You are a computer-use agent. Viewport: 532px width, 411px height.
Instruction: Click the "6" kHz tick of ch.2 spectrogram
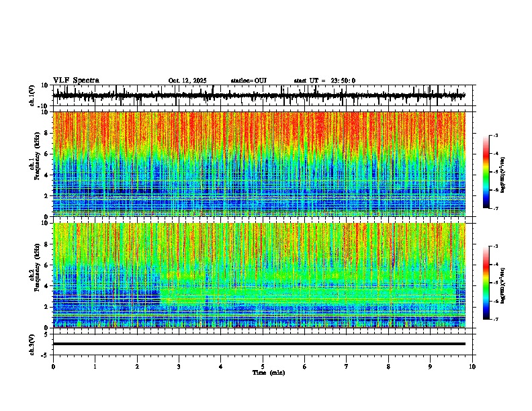(47, 265)
